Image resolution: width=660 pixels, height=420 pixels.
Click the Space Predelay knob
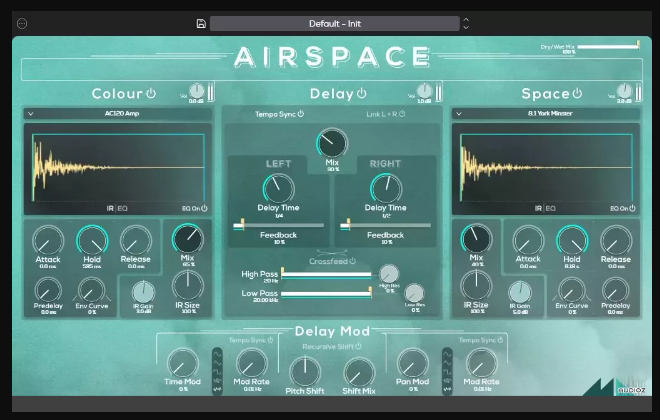615,290
